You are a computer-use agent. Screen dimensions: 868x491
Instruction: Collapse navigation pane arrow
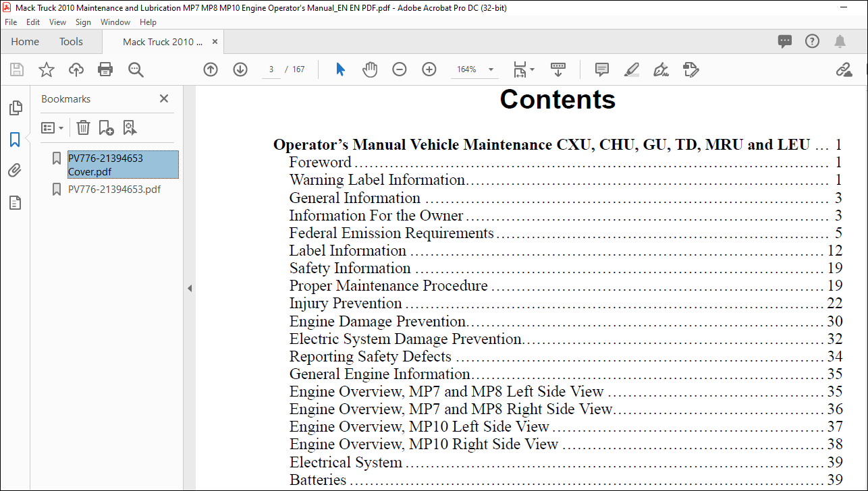click(x=190, y=288)
